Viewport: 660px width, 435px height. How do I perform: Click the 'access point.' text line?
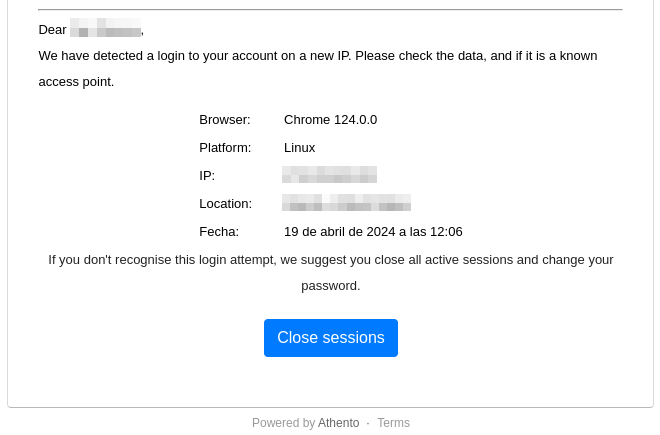(76, 82)
